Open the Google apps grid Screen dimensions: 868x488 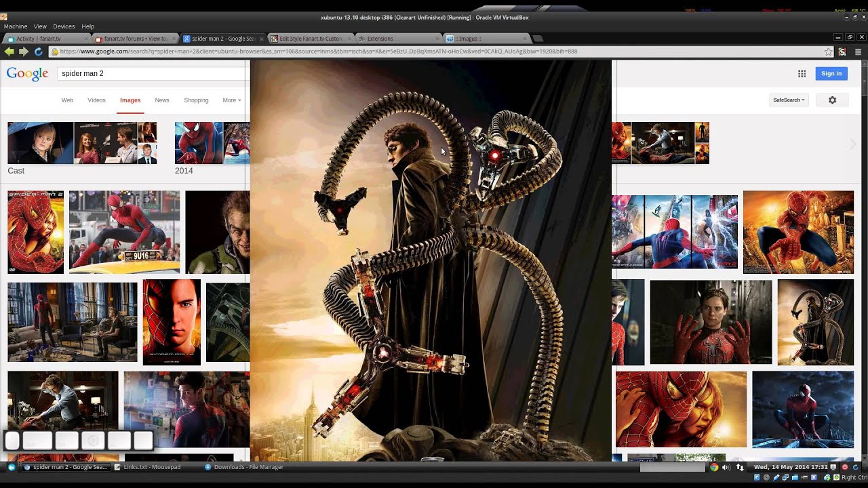[x=802, y=73]
